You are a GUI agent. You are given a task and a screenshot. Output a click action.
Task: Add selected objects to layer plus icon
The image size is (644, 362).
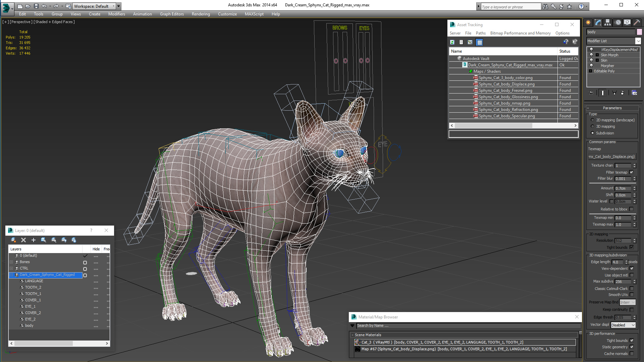pos(33,240)
